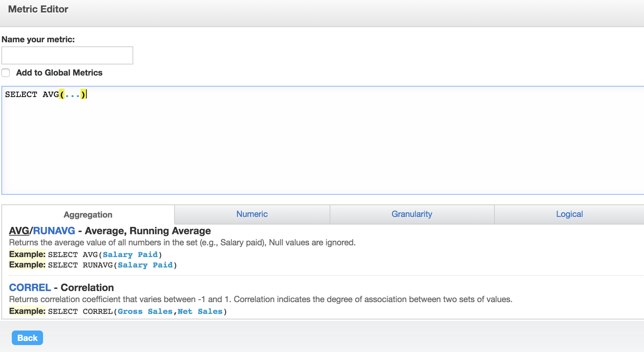The image size is (644, 352).
Task: Click Salary Paid in the RUNAVG example
Action: click(x=145, y=265)
